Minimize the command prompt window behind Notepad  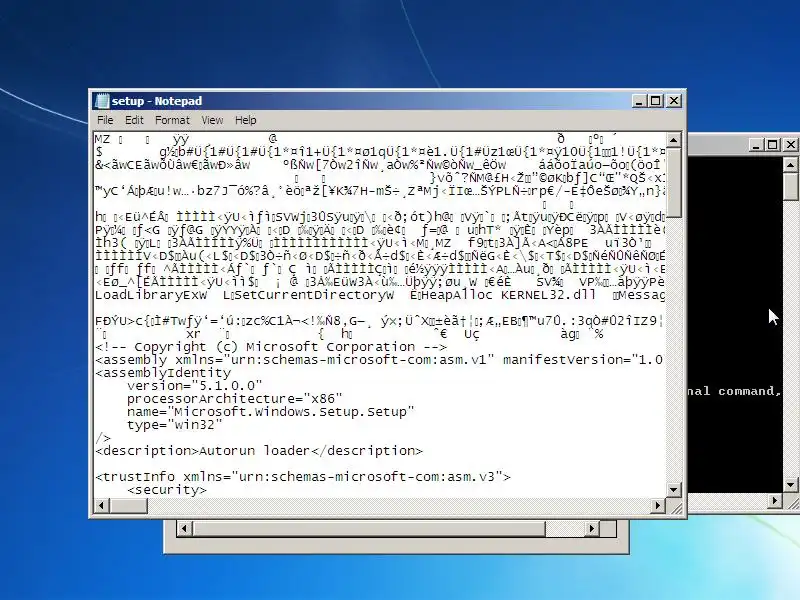(x=756, y=145)
